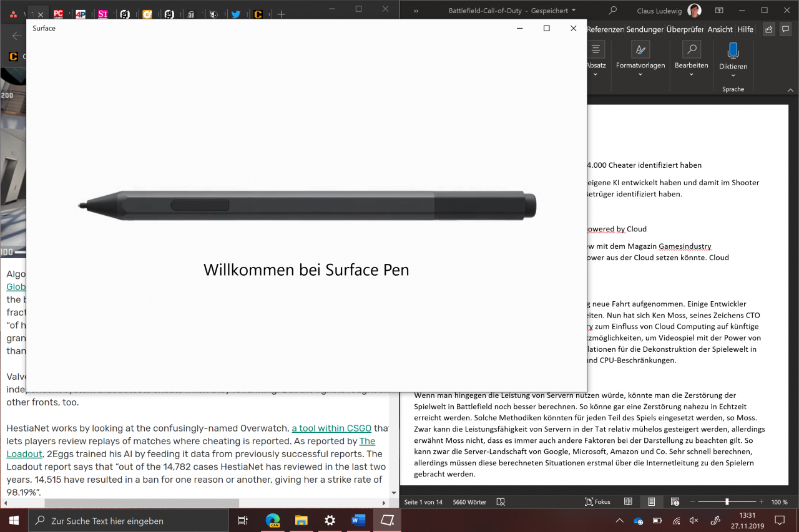The width and height of the screenshot is (799, 532).
Task: Click the Share icon in Word
Action: 769,29
